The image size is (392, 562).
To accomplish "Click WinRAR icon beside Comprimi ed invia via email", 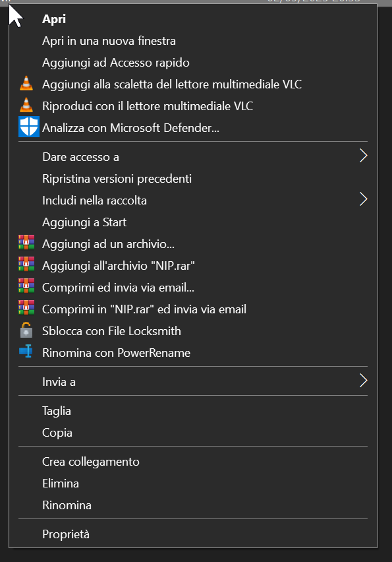I will 26,286.
